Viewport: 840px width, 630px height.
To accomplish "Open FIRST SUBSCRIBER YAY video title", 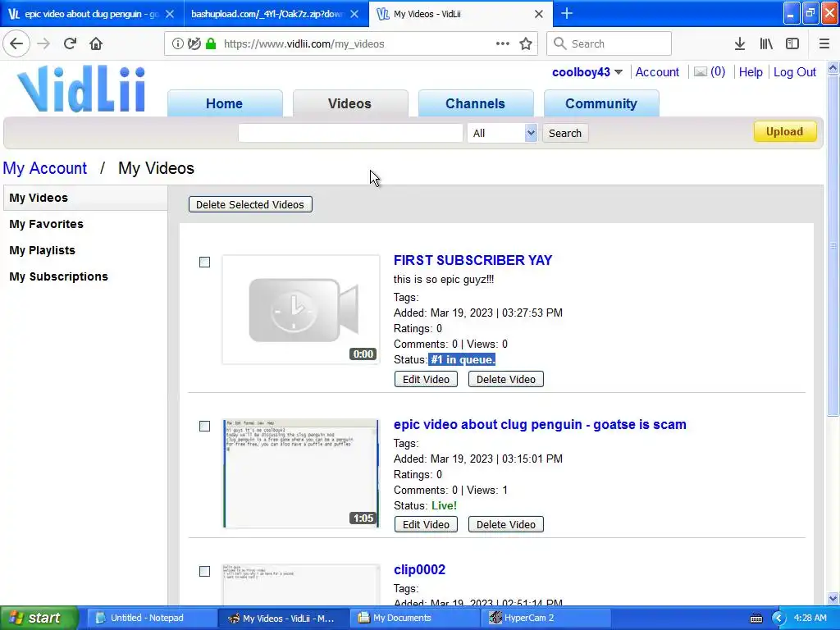I will pyautogui.click(x=472, y=260).
